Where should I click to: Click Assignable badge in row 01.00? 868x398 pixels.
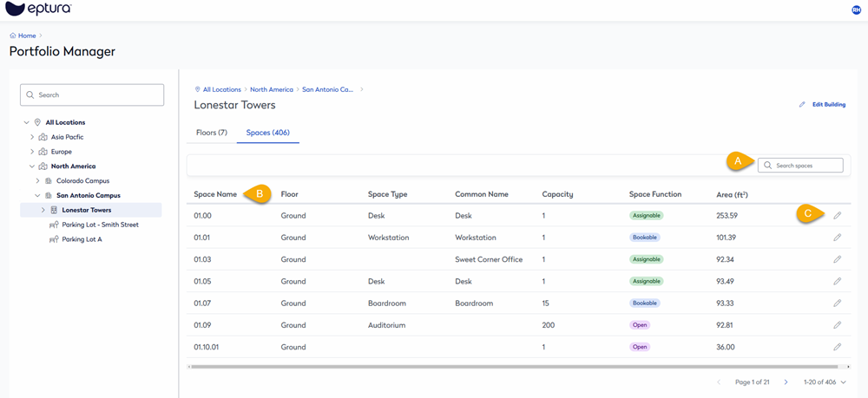(646, 215)
